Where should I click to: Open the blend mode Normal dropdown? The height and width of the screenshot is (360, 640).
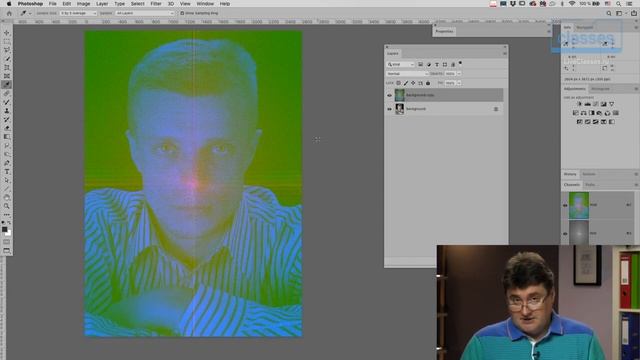pos(407,73)
